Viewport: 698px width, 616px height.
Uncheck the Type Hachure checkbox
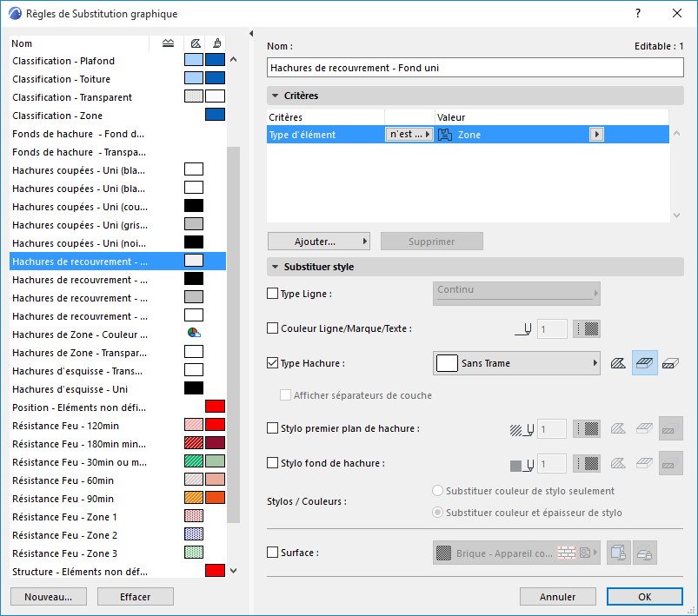click(272, 363)
